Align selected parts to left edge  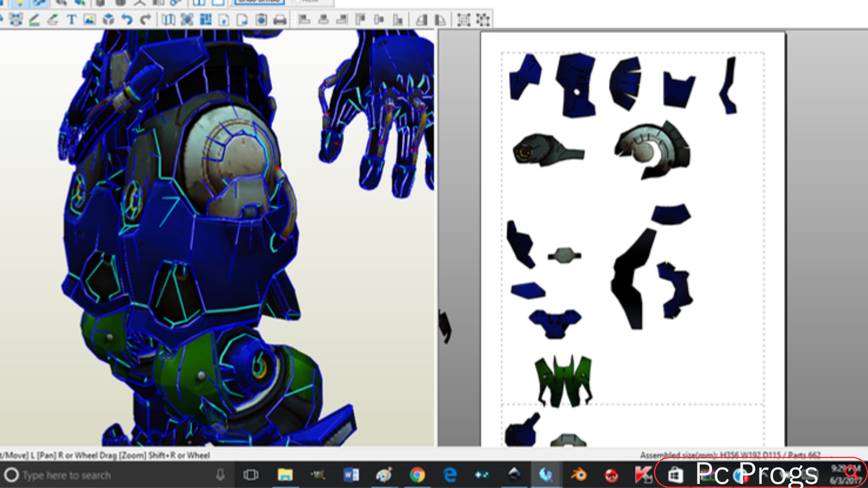click(304, 20)
